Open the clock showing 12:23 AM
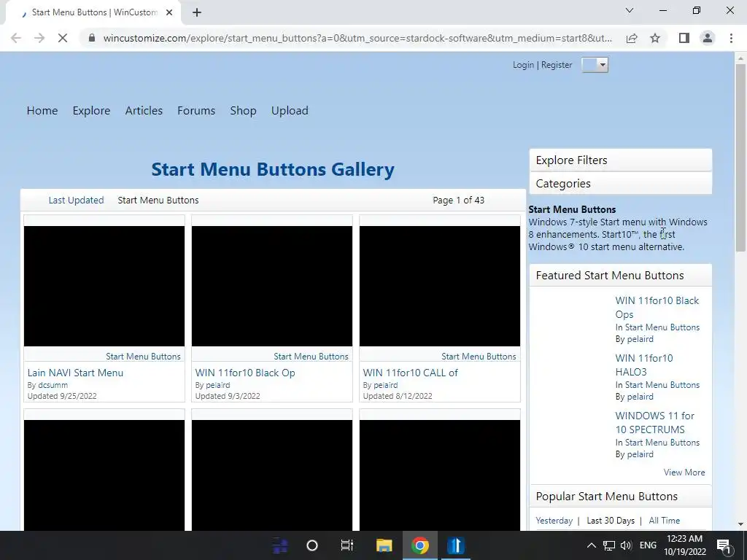 (x=684, y=545)
